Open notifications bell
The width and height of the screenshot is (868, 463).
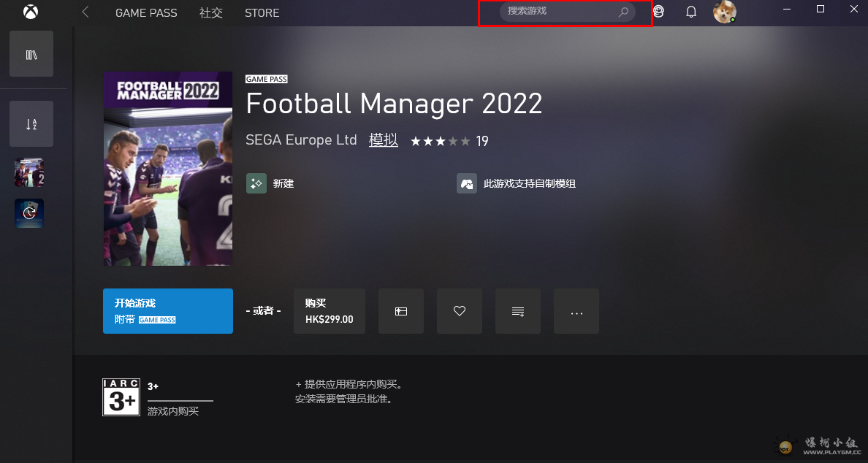[x=691, y=12]
